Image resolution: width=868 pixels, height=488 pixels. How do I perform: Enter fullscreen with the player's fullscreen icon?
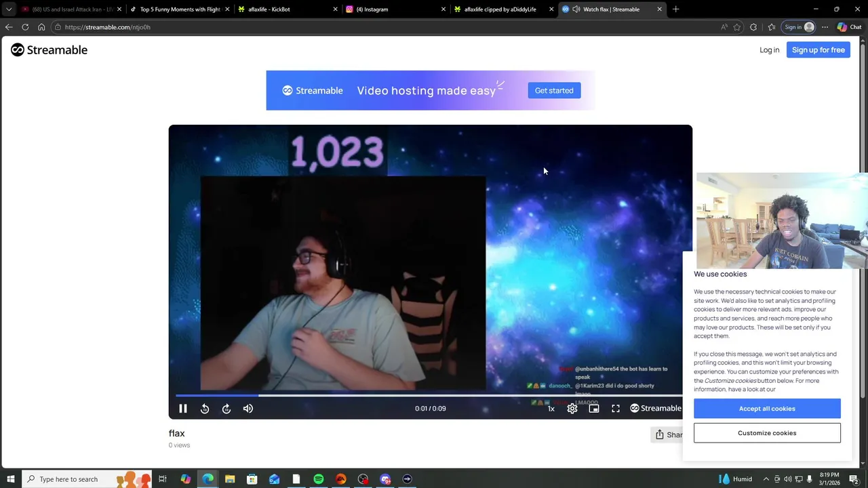616,409
